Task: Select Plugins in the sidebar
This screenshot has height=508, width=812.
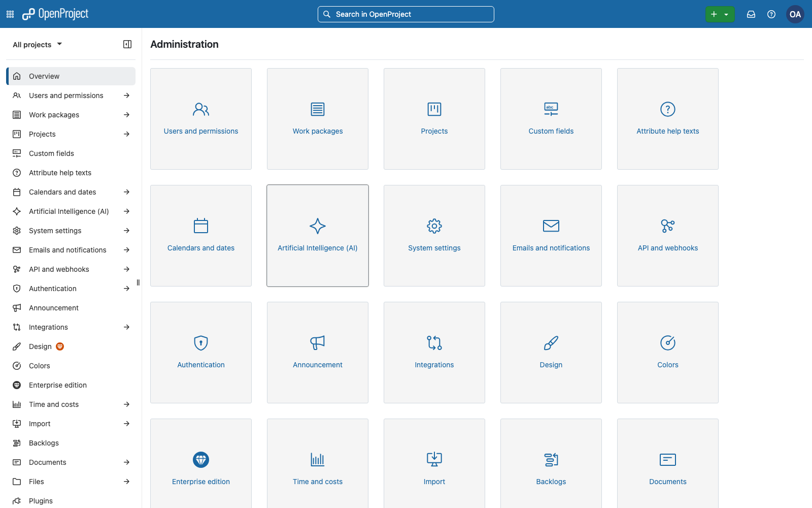Action: coord(71,501)
